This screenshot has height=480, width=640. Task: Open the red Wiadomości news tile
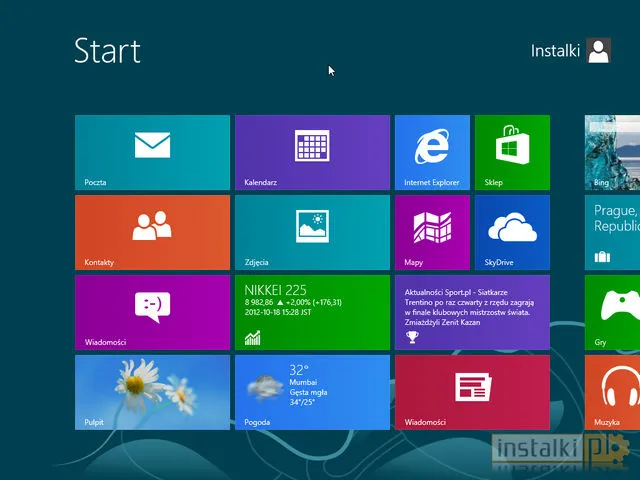pos(472,392)
